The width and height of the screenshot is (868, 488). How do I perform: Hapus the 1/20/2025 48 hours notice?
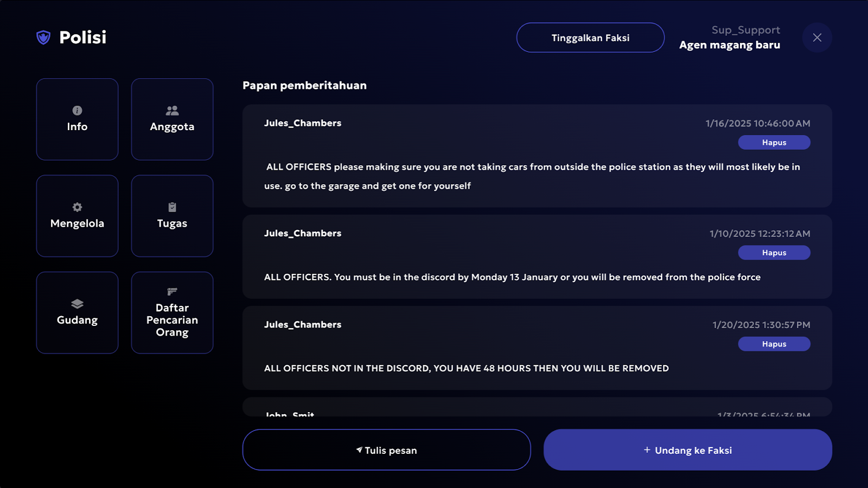pos(774,344)
